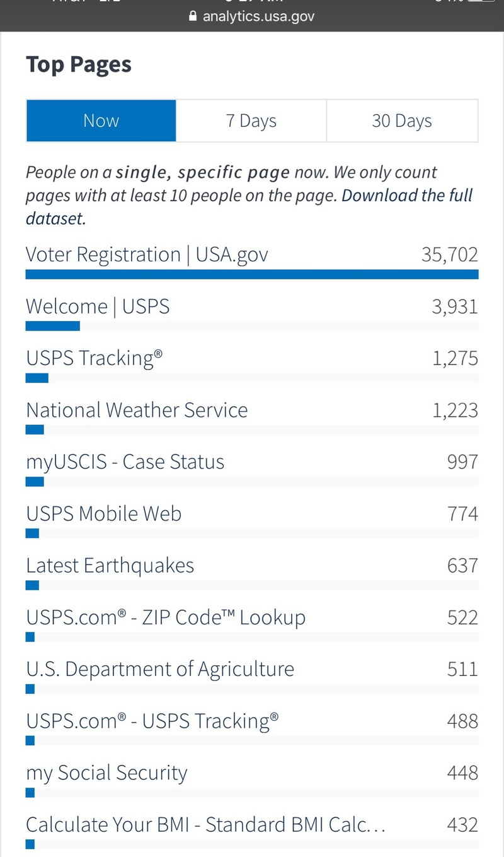Click the Top Pages heading
Image resolution: width=504 pixels, height=857 pixels.
[79, 64]
